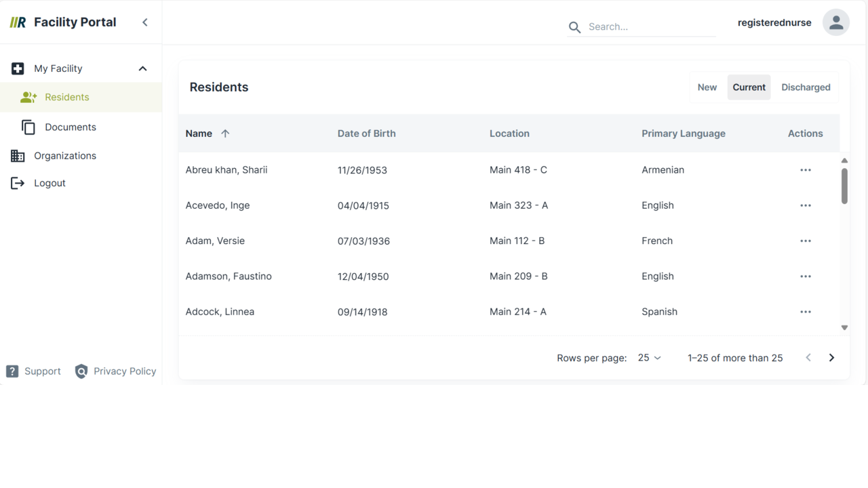This screenshot has height=488, width=868.
Task: Sort by Primary Language column header
Action: (x=684, y=134)
